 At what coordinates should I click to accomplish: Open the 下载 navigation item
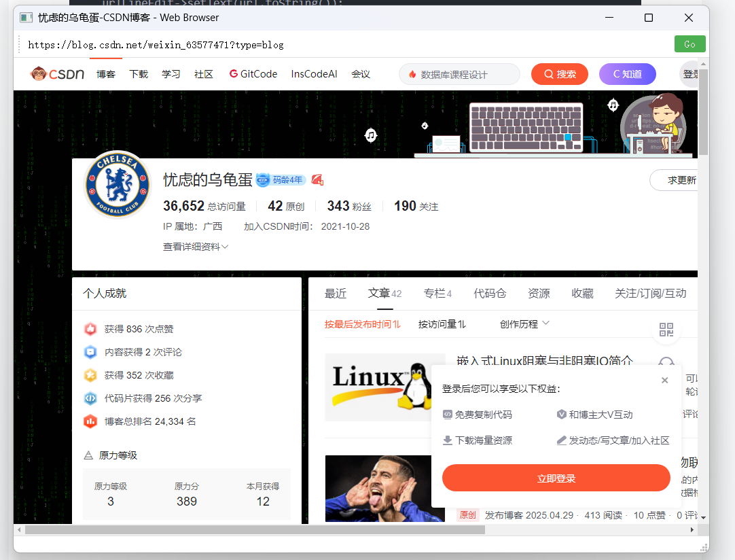139,74
